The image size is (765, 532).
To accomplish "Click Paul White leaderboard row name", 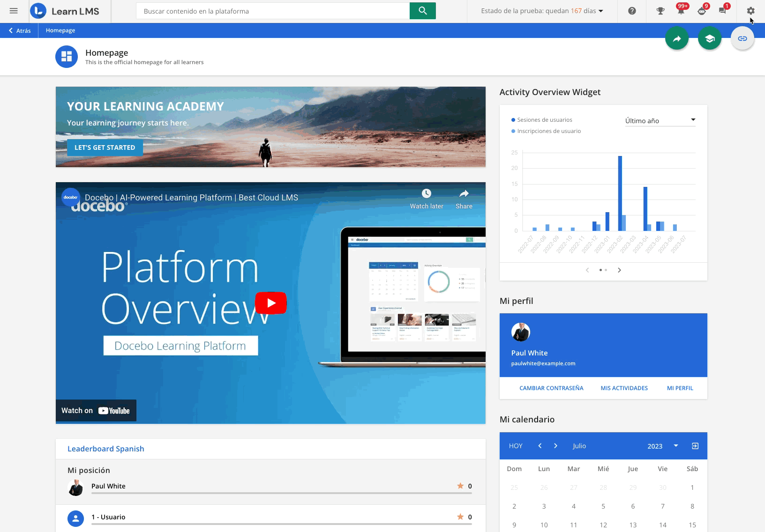I will coord(108,486).
